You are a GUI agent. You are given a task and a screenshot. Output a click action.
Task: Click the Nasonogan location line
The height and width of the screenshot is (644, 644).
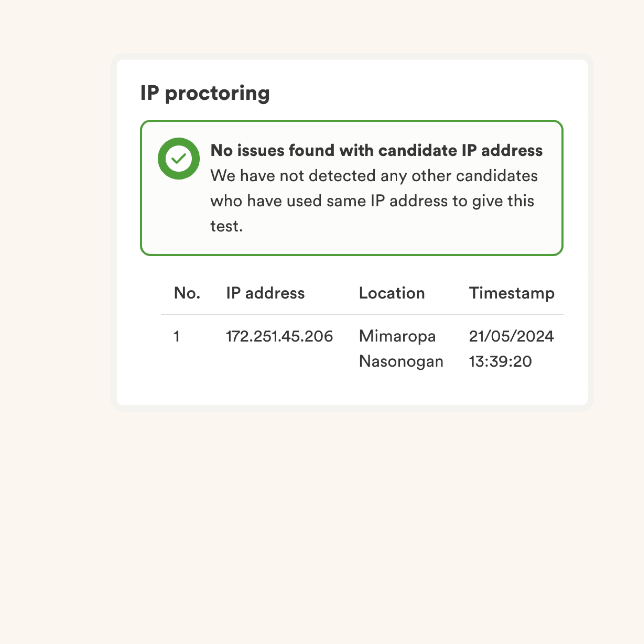coord(401,361)
